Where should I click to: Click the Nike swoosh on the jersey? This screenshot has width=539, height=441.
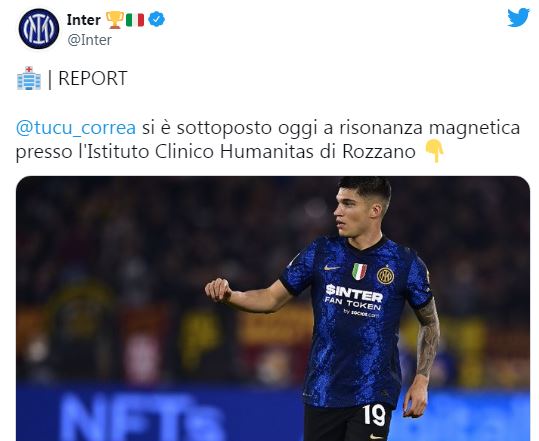332,268
